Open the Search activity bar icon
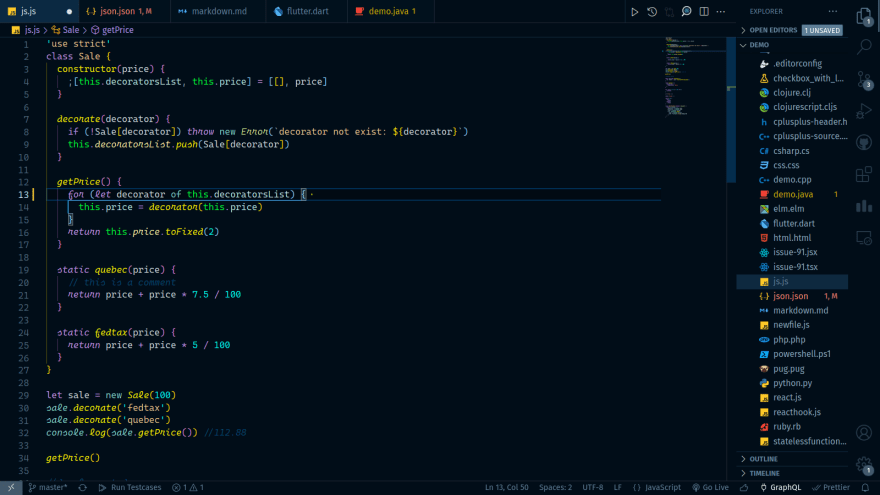This screenshot has width=880, height=495. 864,47
